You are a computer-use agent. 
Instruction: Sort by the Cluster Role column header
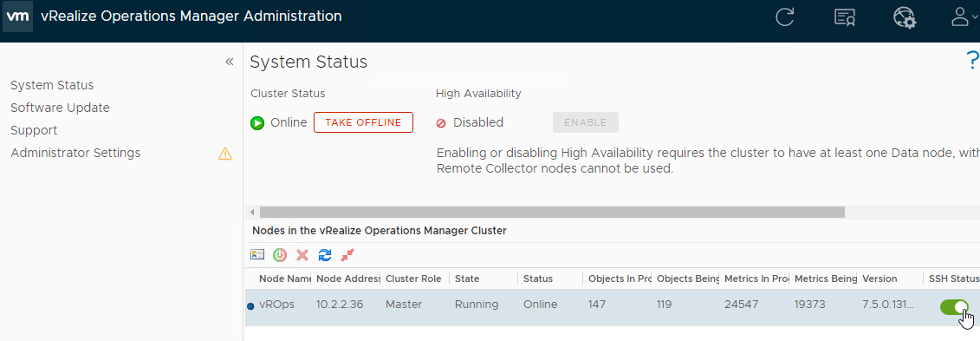[x=413, y=279]
